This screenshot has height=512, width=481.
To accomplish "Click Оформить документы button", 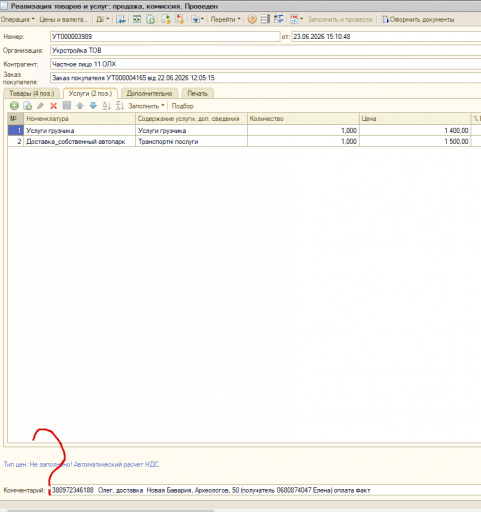I will tap(418, 19).
